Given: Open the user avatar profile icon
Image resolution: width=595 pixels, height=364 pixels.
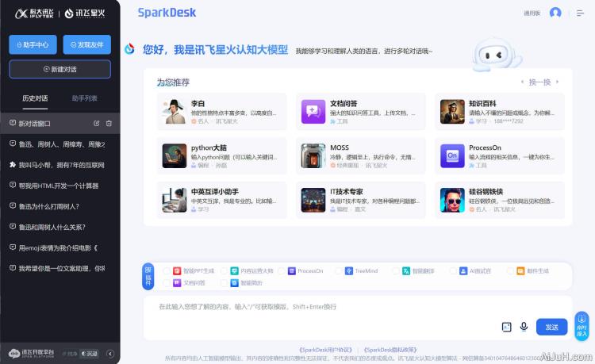Looking at the screenshot, I should (555, 13).
